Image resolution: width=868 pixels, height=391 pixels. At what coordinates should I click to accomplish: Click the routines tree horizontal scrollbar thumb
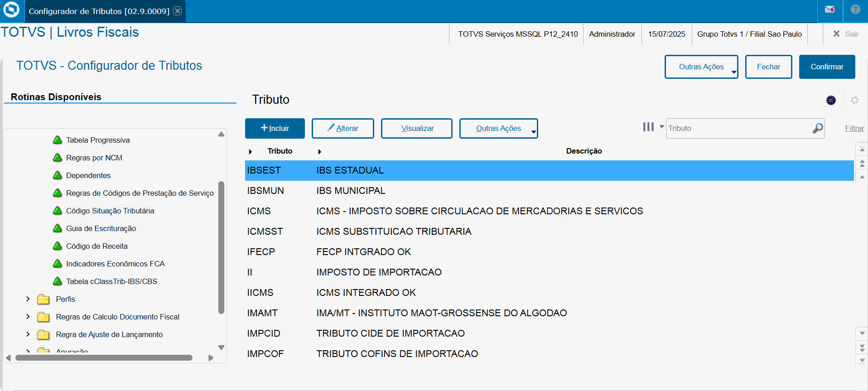[x=104, y=357]
